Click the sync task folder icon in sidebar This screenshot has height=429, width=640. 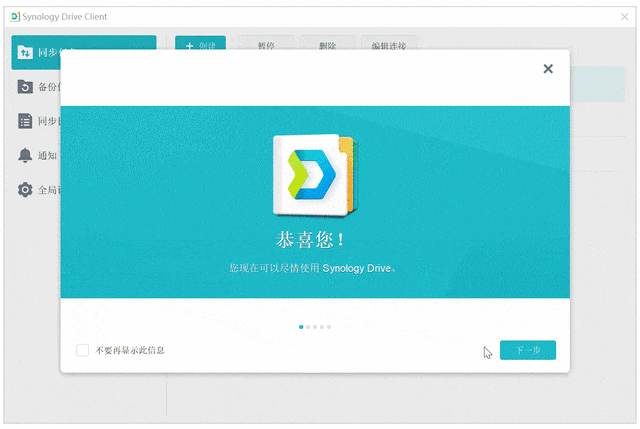(25, 52)
